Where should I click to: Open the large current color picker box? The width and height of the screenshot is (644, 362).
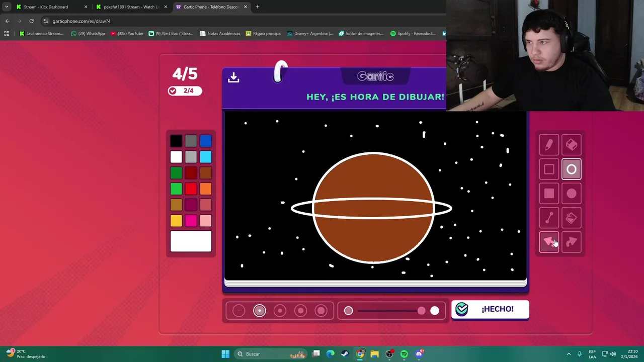[191, 241]
